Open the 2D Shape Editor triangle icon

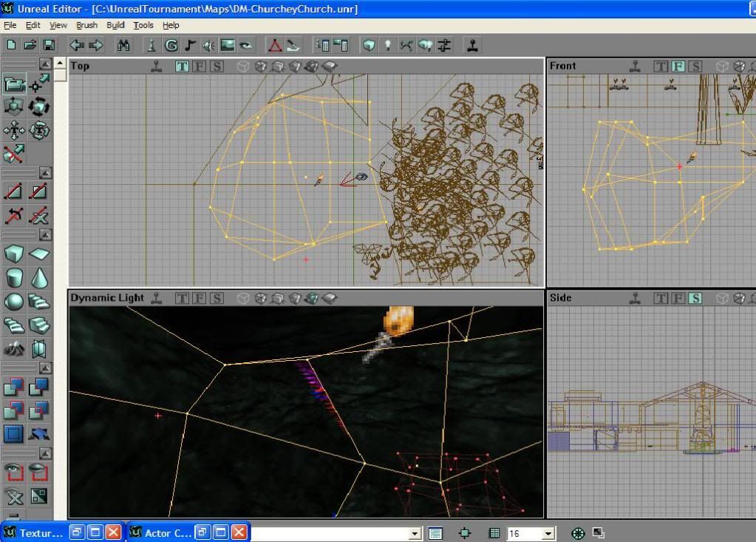(275, 45)
